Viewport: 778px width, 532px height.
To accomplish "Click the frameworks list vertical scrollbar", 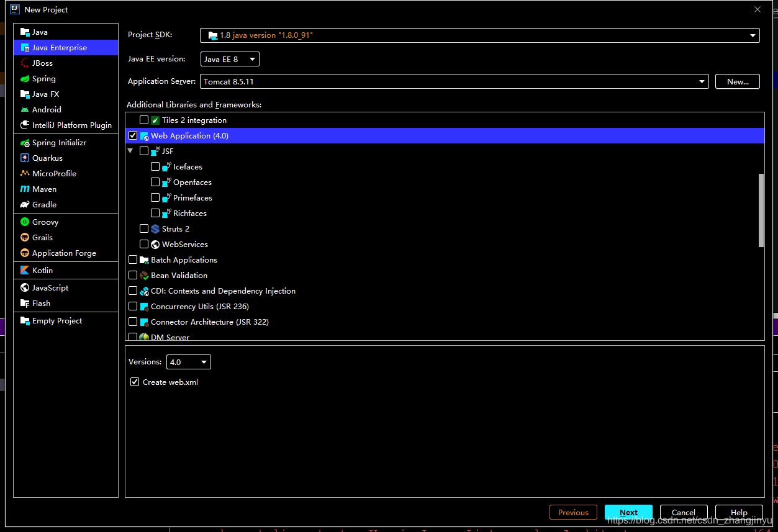I will pyautogui.click(x=761, y=210).
